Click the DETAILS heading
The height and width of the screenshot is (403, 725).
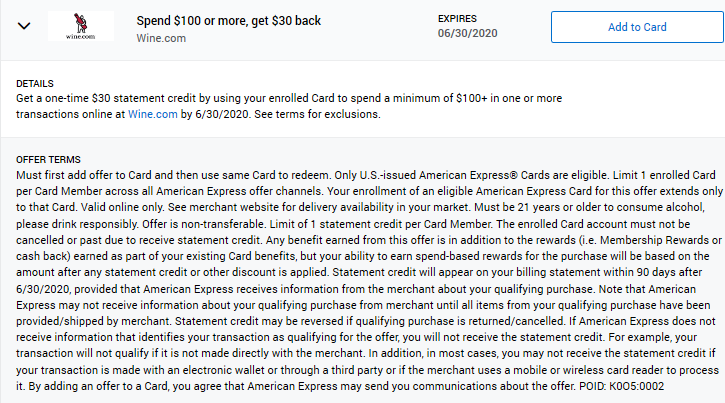pos(35,84)
